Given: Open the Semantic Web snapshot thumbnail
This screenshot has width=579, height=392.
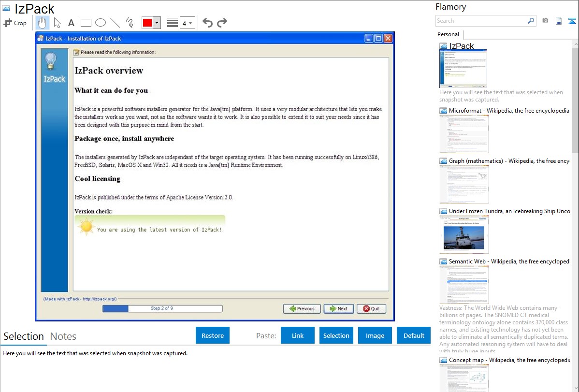Looking at the screenshot, I should coord(464,285).
